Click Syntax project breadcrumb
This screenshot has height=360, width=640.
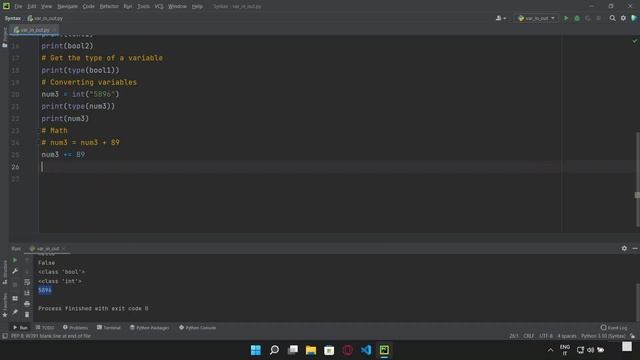click(x=13, y=18)
